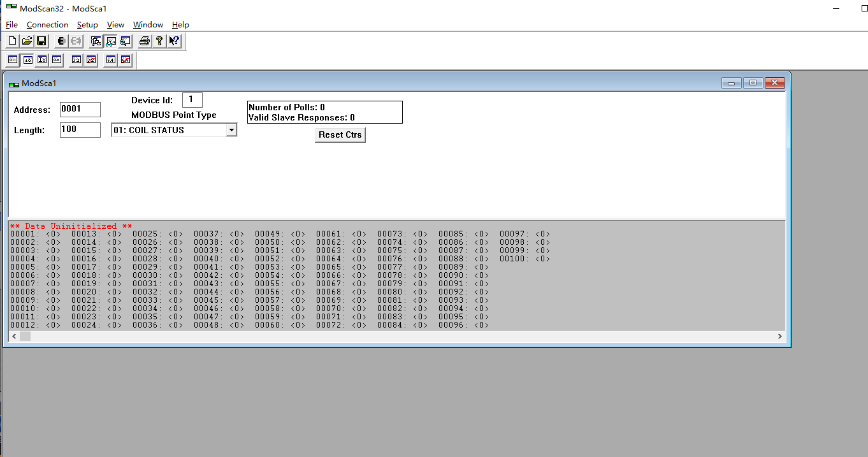The width and height of the screenshot is (868, 457).
Task: Select coil entry '00044: <0>'
Action: coord(219,292)
